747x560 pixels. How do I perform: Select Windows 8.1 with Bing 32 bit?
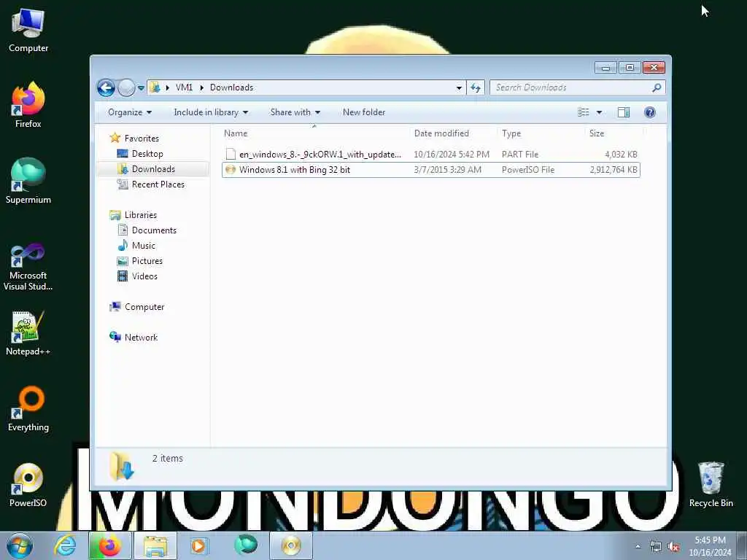[430, 169]
